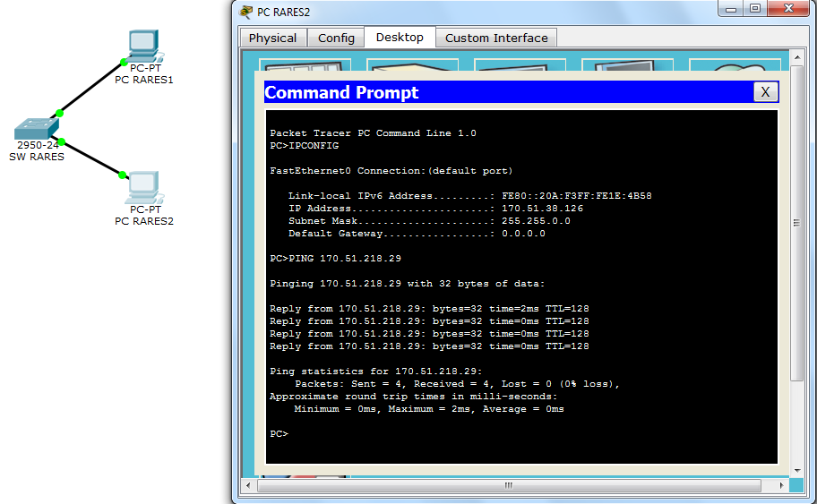This screenshot has width=817, height=504.
Task: Click the vertical scrollbar thumb
Action: pyautogui.click(x=797, y=224)
